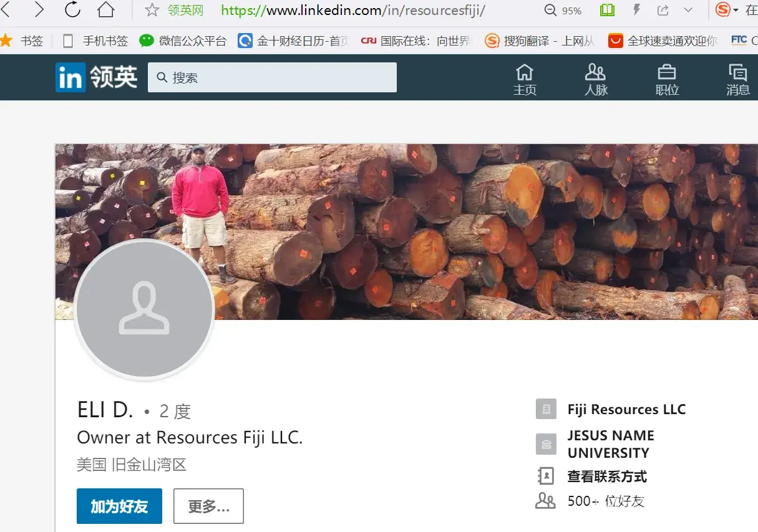The image size is (758, 532).
Task: Click the 加为好友 connect button
Action: click(119, 506)
